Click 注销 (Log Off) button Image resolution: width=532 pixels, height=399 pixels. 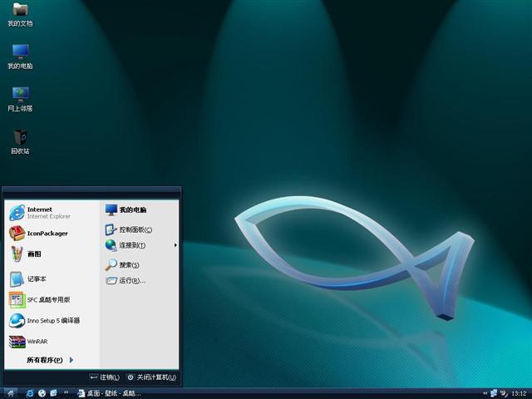(x=105, y=377)
